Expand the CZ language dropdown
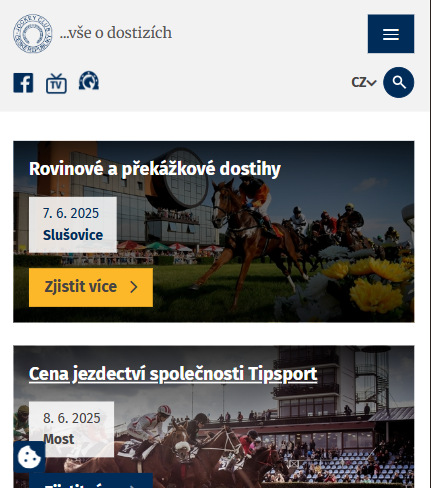Image resolution: width=431 pixels, height=488 pixels. click(x=364, y=82)
